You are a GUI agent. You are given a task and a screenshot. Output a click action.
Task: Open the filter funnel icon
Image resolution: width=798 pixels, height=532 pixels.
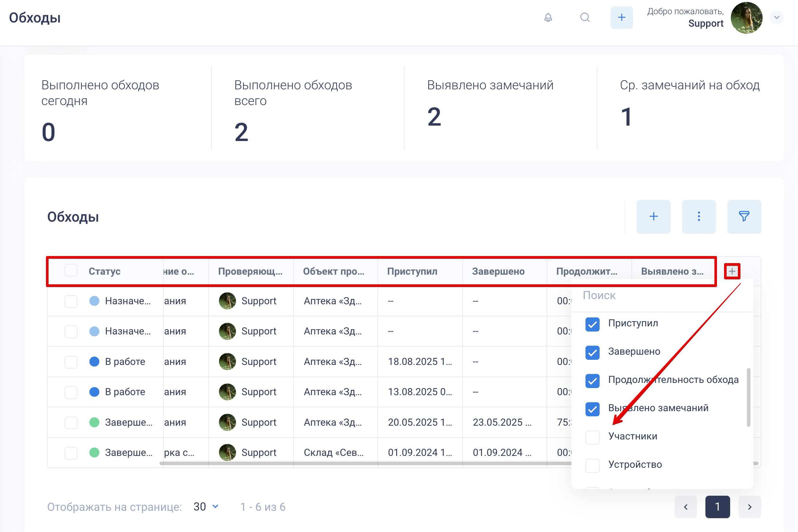(744, 217)
